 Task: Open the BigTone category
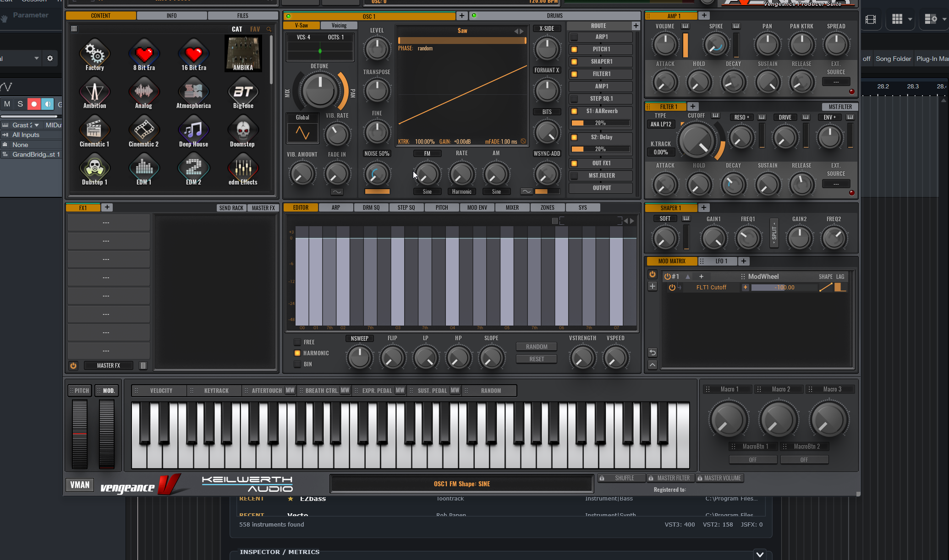click(243, 93)
